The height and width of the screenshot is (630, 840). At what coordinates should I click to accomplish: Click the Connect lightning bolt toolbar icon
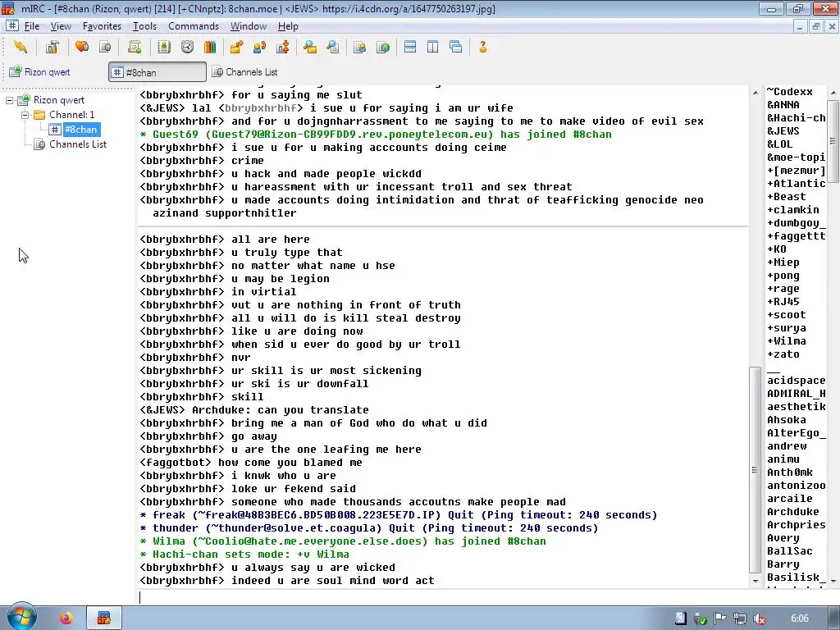pyautogui.click(x=21, y=47)
